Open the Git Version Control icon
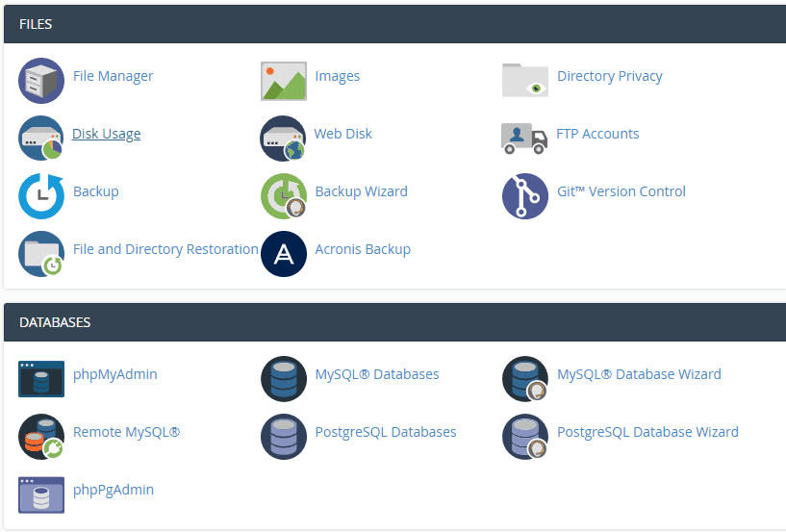Image resolution: width=786 pixels, height=532 pixels. pyautogui.click(x=525, y=196)
